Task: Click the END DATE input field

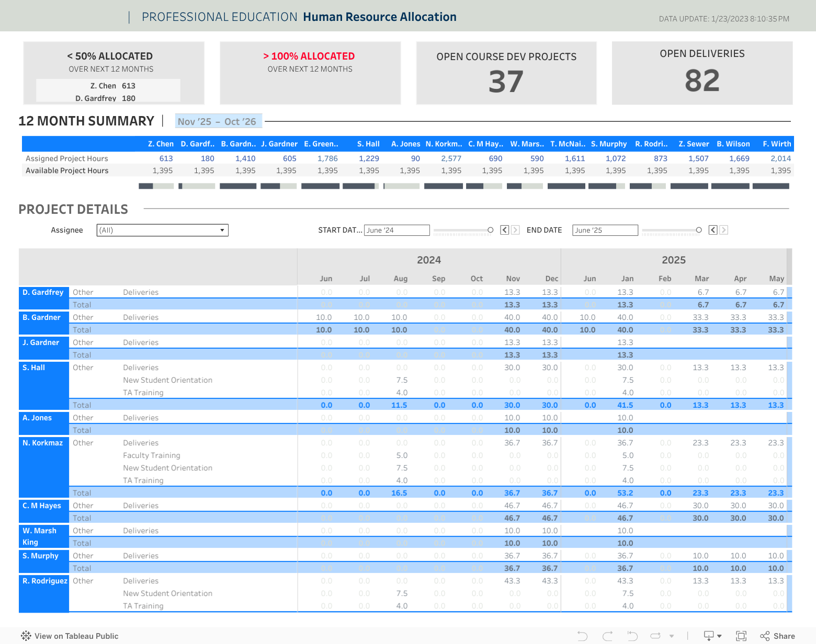Action: click(x=605, y=230)
